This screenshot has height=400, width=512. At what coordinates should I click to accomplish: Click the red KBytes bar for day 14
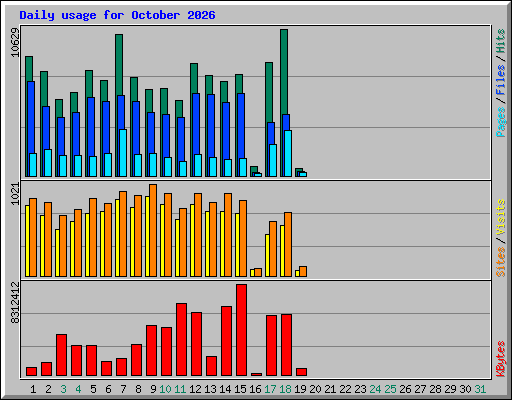[226, 341]
